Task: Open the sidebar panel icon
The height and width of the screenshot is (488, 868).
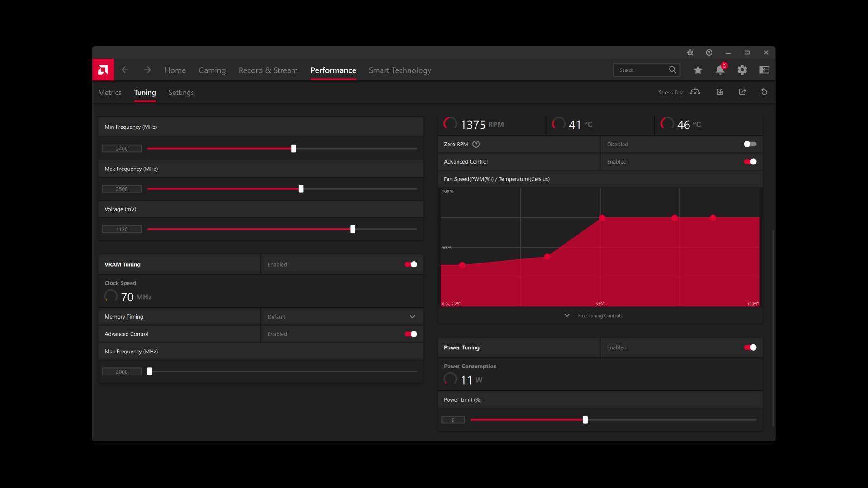Action: point(764,70)
